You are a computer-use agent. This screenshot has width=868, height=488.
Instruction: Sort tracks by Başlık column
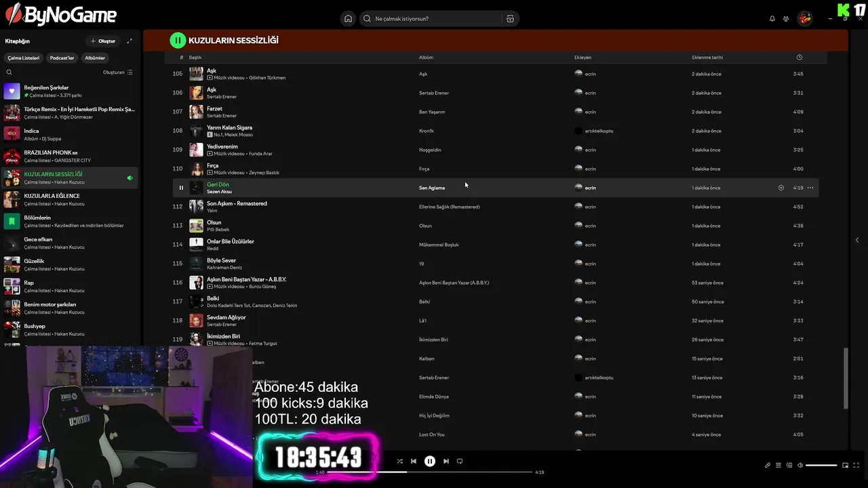tap(195, 58)
